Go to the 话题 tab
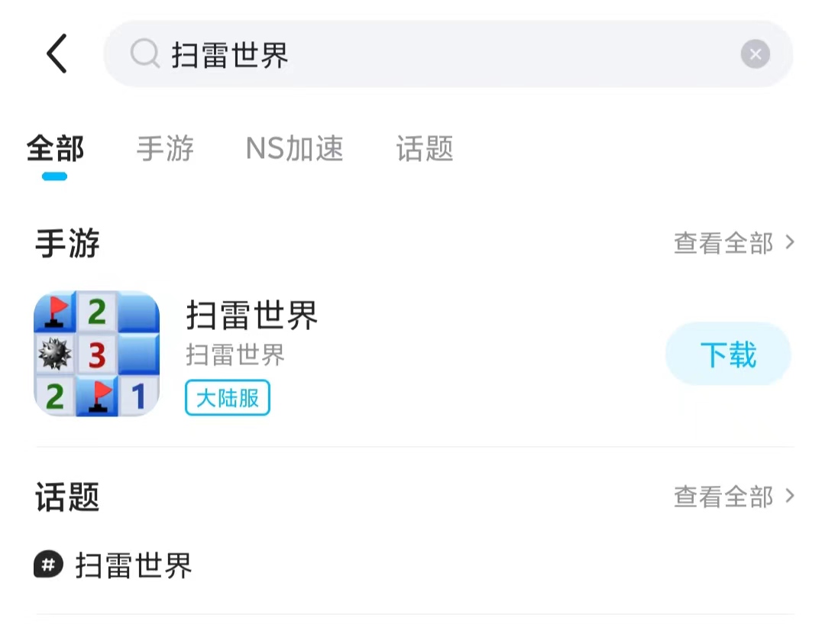 pos(425,149)
